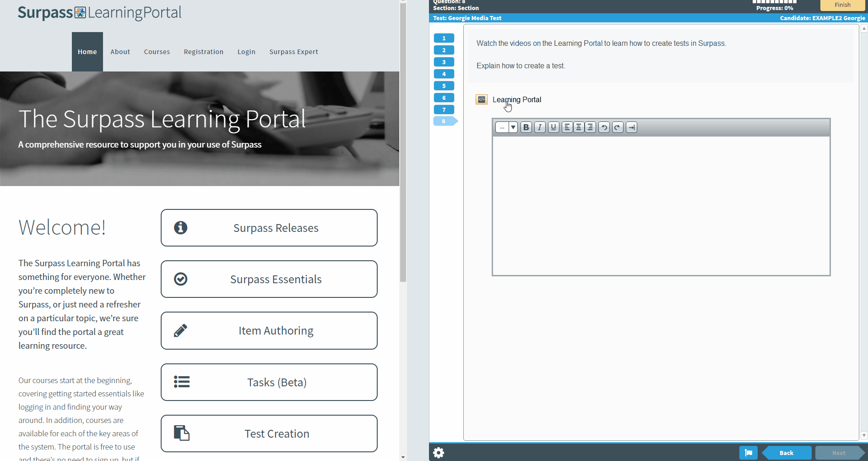Click 'The Surpass Learning Portal' banner title

point(162,119)
